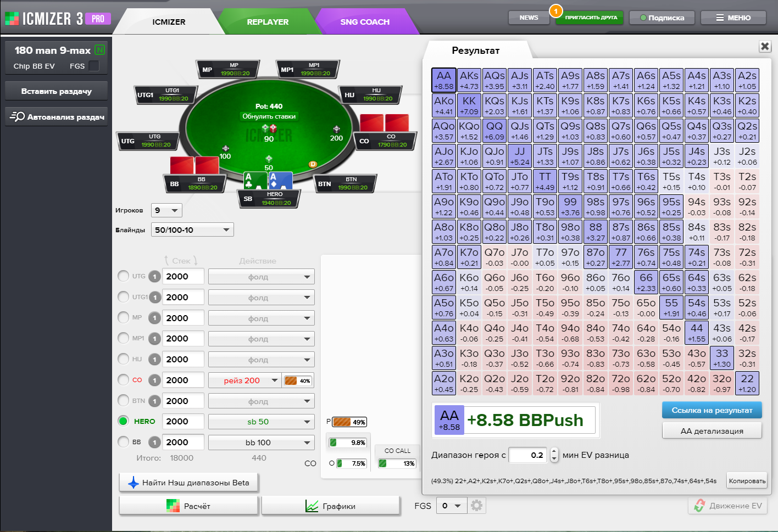Open the UTG action фолд dropdown
This screenshot has width=778, height=532.
click(261, 277)
